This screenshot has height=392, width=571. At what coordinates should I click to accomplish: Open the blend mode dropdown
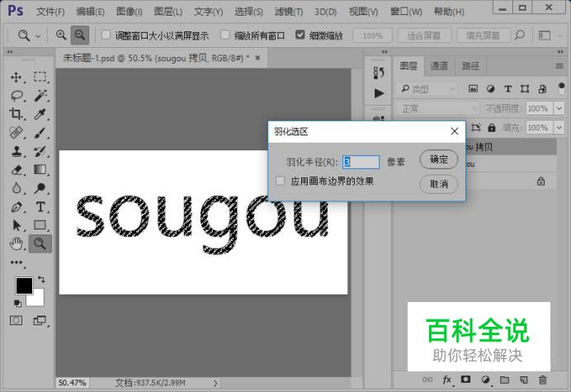pyautogui.click(x=437, y=108)
